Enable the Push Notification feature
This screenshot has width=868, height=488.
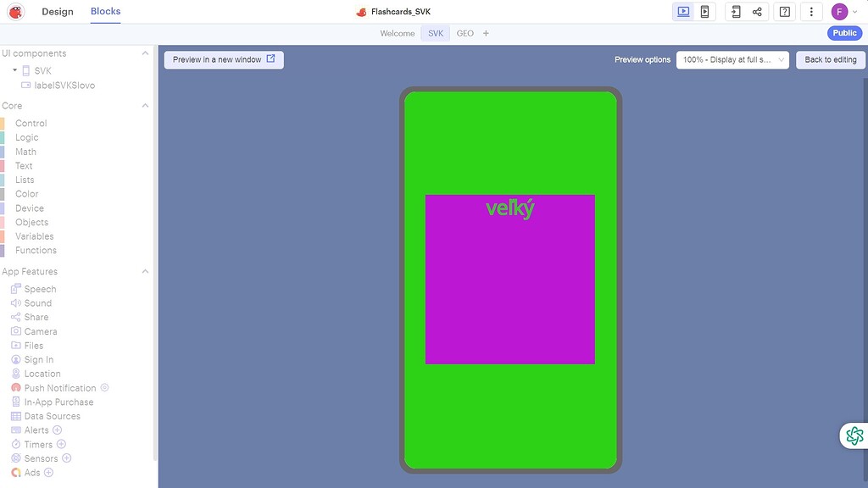point(105,387)
